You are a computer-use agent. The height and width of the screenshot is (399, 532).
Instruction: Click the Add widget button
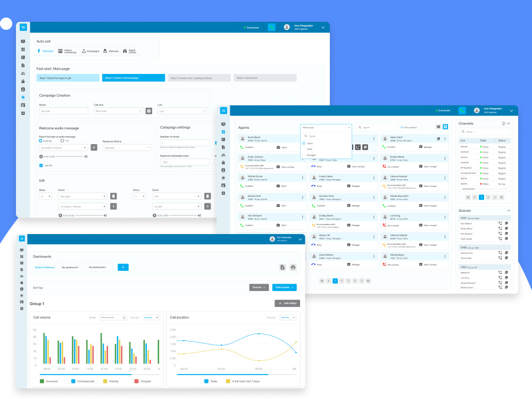tap(287, 303)
